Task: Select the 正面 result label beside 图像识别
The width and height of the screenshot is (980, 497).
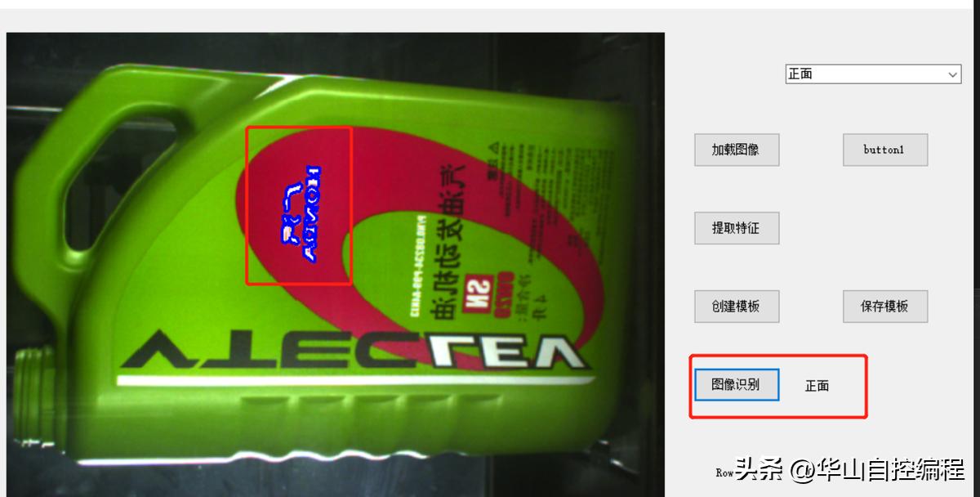Action: click(817, 386)
